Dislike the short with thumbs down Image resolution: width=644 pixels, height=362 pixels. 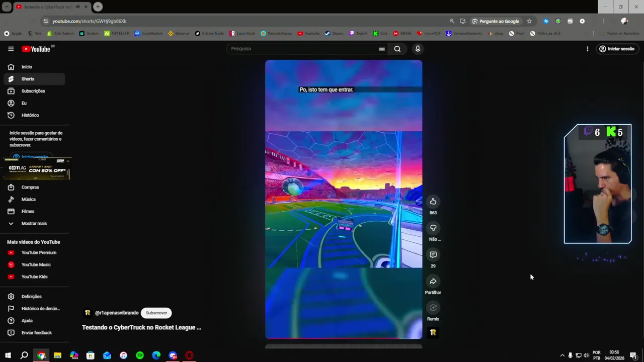[x=433, y=228]
